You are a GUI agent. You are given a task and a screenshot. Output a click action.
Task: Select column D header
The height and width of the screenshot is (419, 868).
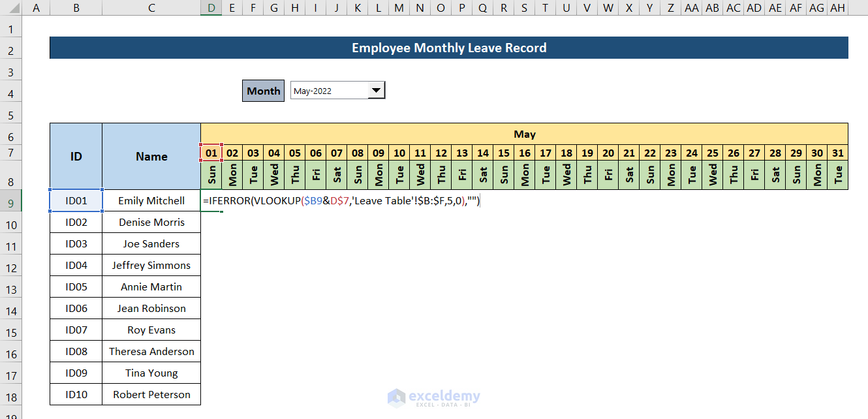pyautogui.click(x=211, y=8)
